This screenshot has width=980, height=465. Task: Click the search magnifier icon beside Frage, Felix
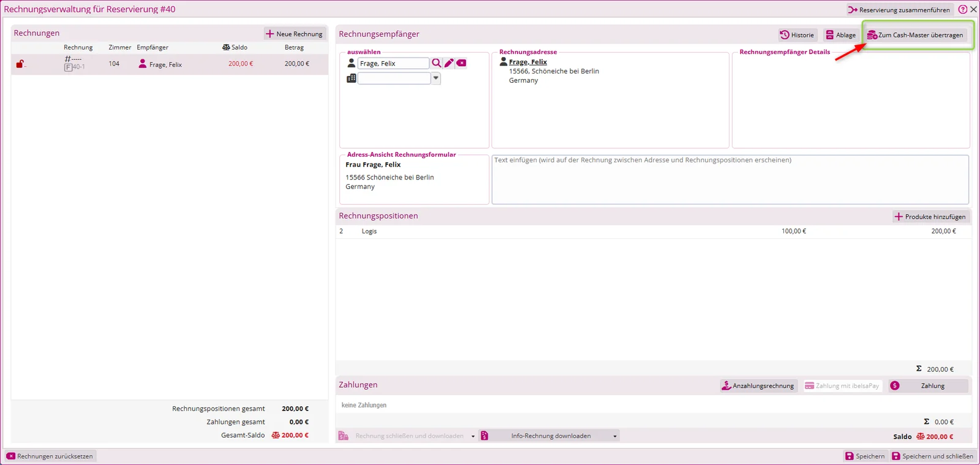click(x=436, y=63)
